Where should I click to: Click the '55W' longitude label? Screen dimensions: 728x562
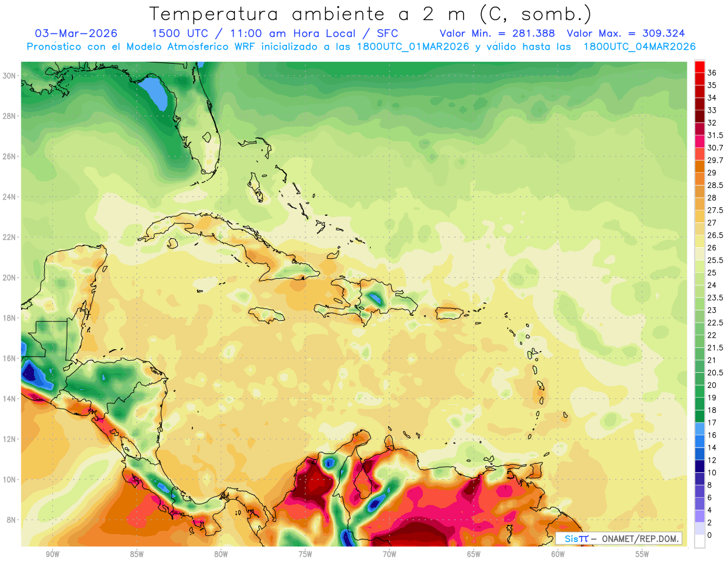point(642,554)
